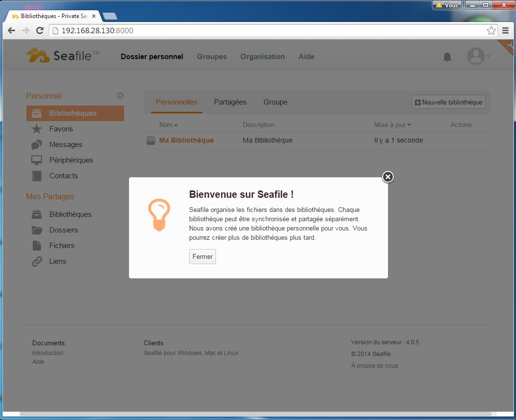Close the welcome dialog with X icon
The width and height of the screenshot is (516, 420).
coord(388,177)
